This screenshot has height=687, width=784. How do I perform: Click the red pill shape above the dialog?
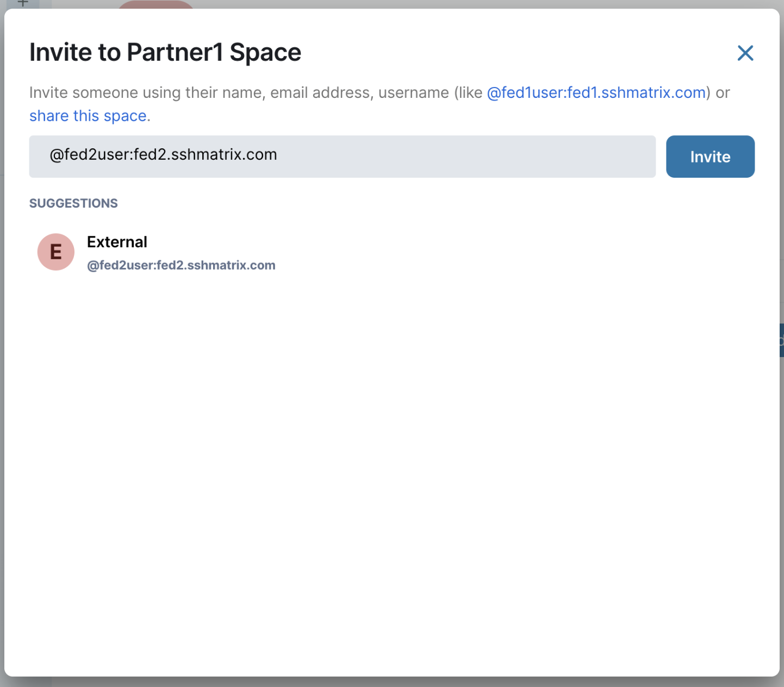[x=155, y=4]
